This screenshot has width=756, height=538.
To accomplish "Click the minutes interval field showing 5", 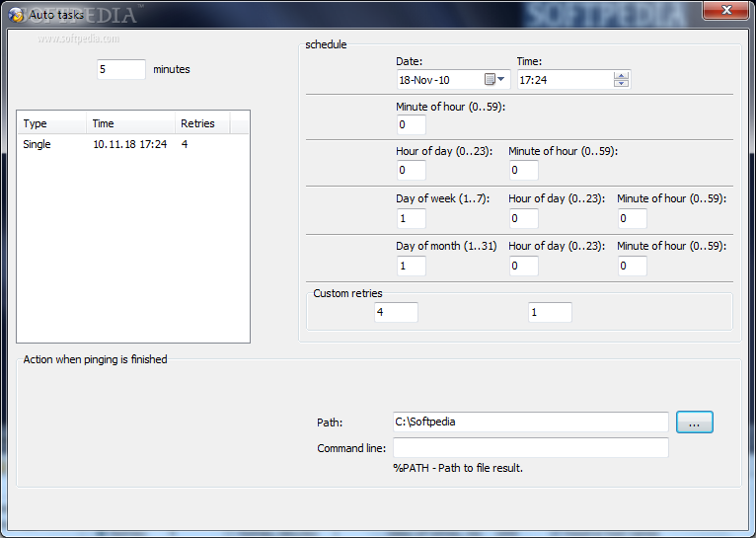I will [121, 69].
